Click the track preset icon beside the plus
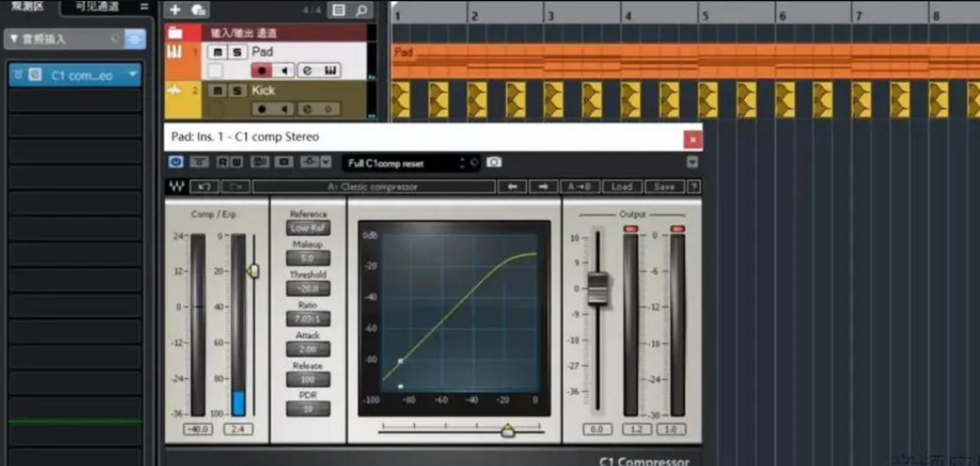Screen dimensions: 980x466 coord(198,10)
